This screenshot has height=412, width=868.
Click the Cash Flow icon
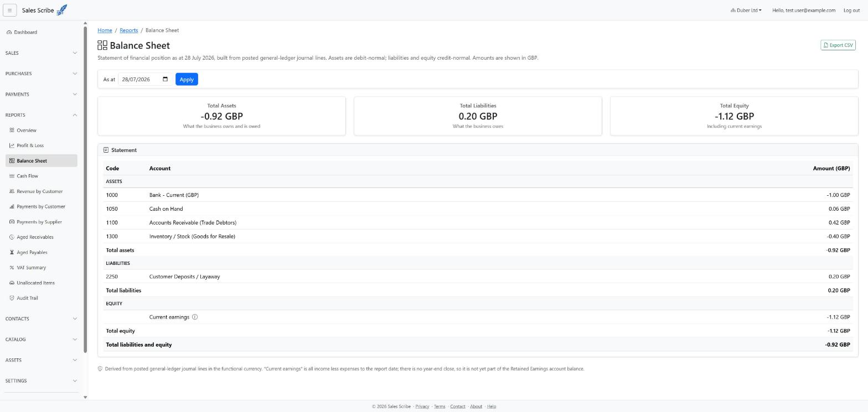click(12, 176)
